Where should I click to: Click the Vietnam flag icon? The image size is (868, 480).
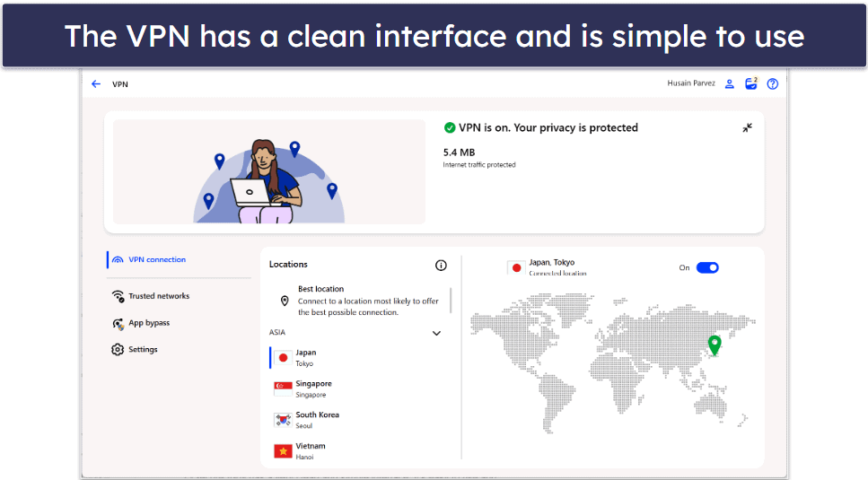pos(283,451)
